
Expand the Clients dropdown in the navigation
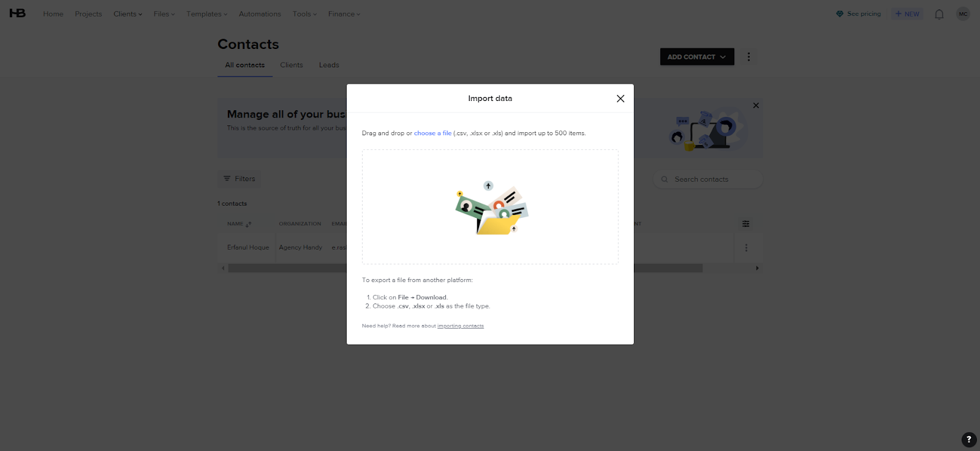click(x=127, y=13)
